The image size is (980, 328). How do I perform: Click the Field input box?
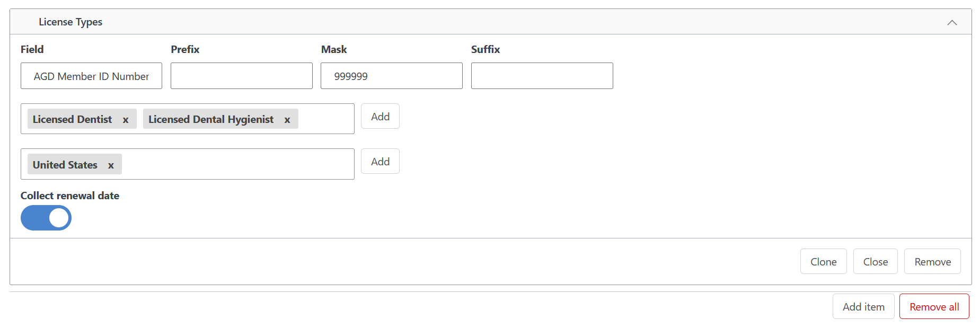[x=91, y=76]
